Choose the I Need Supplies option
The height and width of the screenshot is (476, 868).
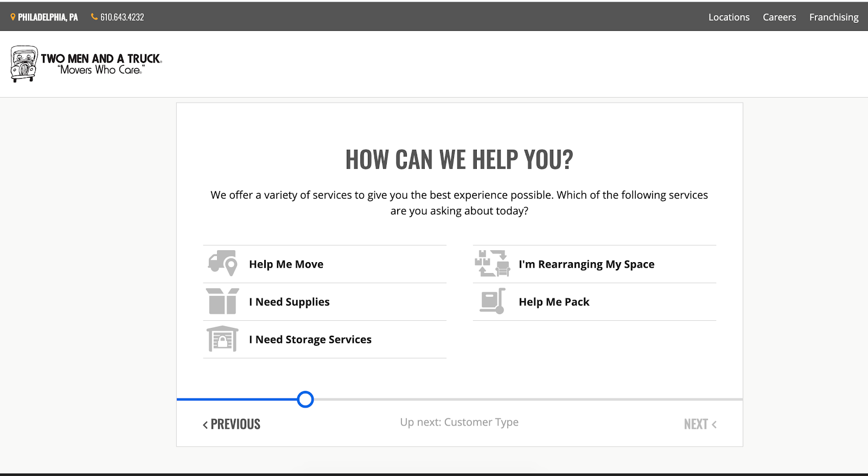[x=289, y=302]
